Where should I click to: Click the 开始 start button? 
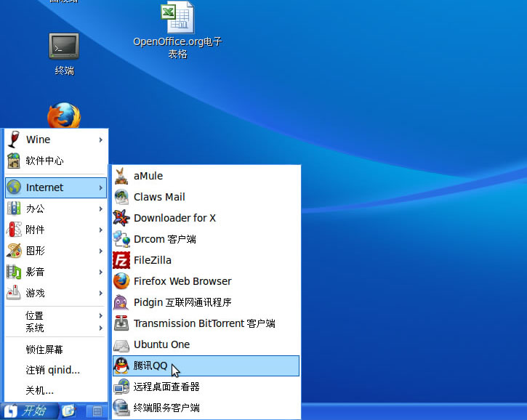pos(29,411)
